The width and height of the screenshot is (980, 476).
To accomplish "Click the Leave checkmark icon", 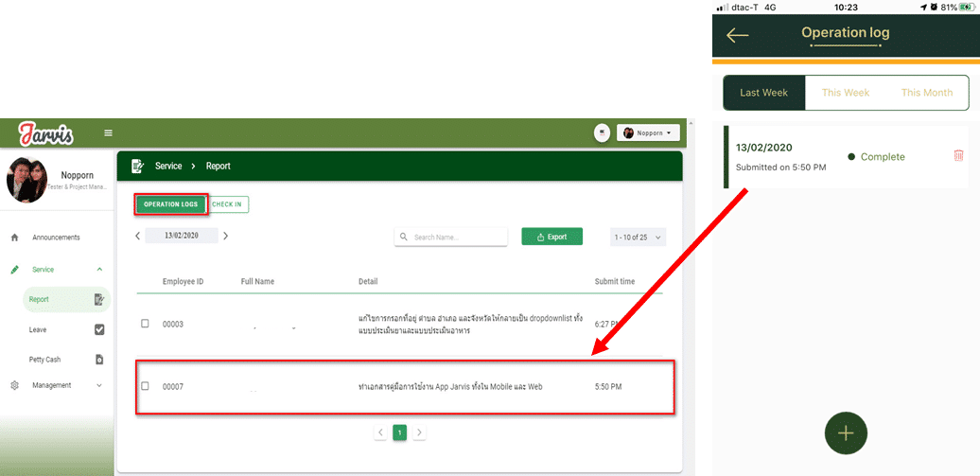I will click(x=99, y=329).
